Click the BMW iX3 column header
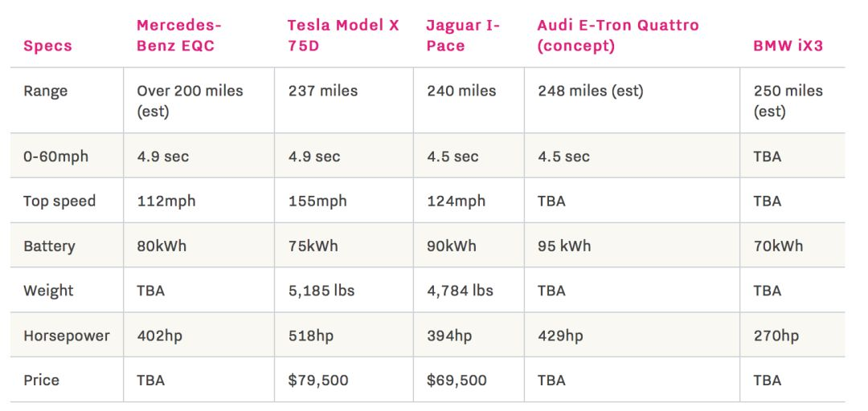 pos(788,46)
